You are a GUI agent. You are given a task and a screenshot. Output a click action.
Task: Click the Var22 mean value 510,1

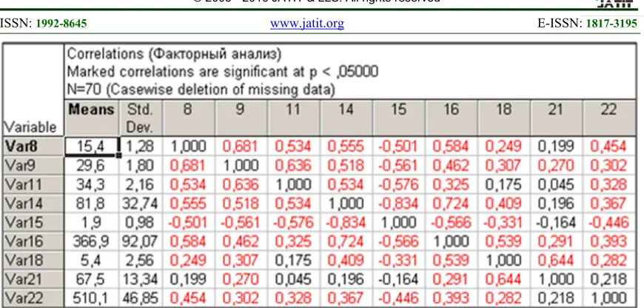point(92,298)
